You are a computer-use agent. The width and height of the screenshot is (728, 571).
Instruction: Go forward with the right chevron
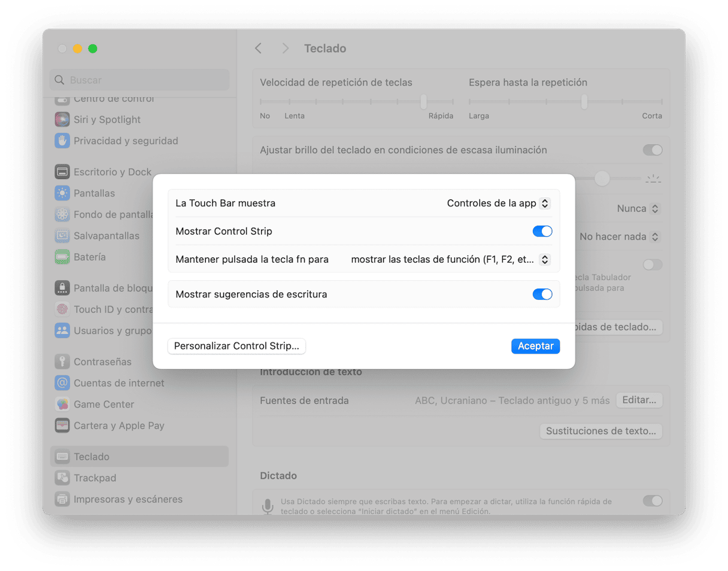286,48
